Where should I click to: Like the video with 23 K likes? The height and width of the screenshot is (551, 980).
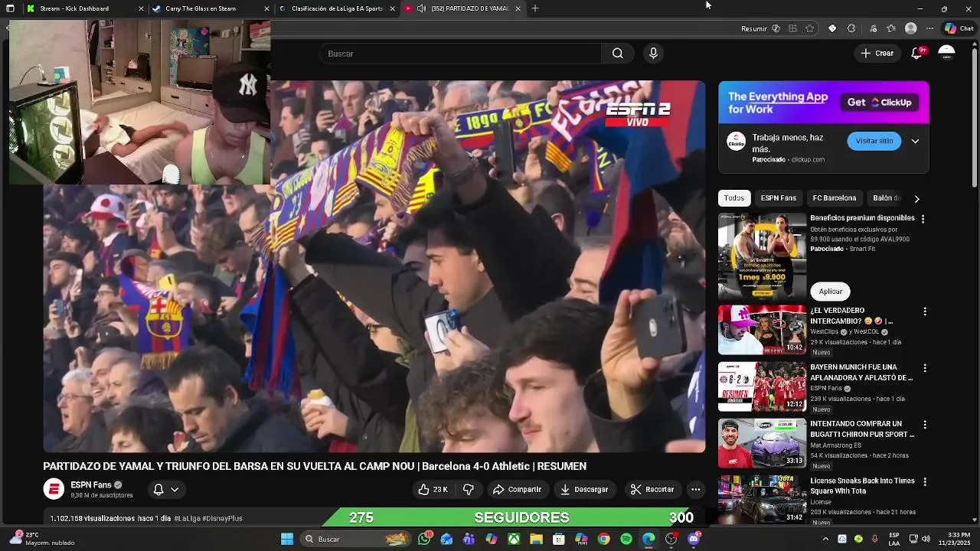point(433,490)
